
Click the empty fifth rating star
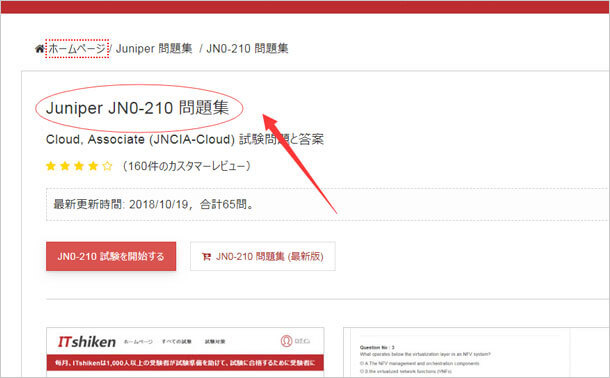tap(107, 166)
